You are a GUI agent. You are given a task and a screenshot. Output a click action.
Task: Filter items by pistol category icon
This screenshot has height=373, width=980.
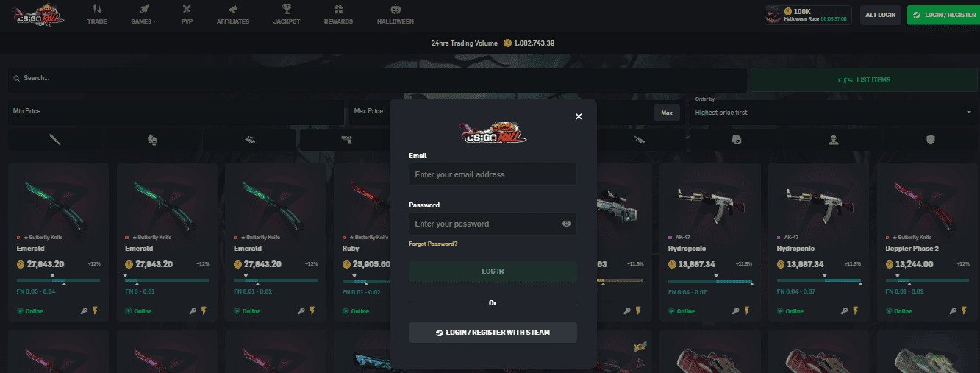(x=347, y=140)
